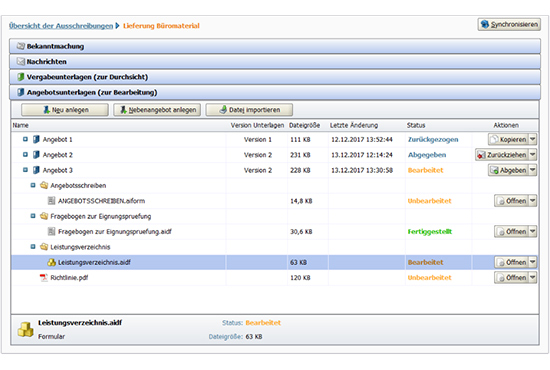This screenshot has width=550, height=370.
Task: Click the Nachrichten envelope icon
Action: point(21,61)
